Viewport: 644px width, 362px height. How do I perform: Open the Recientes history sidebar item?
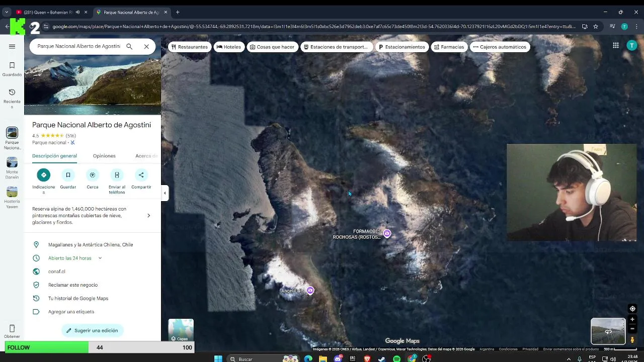[x=12, y=98]
